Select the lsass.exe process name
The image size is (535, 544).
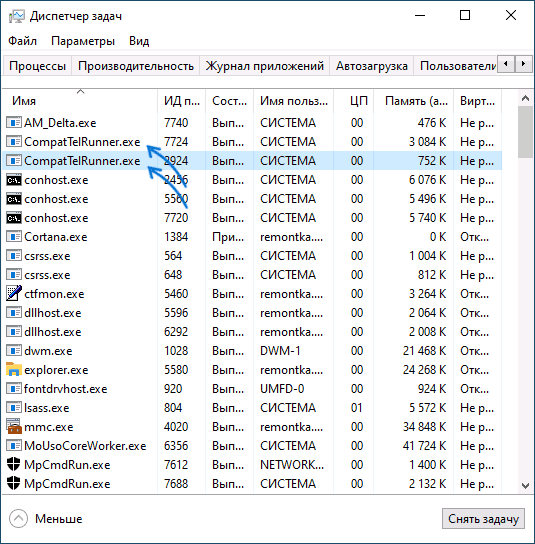(47, 408)
